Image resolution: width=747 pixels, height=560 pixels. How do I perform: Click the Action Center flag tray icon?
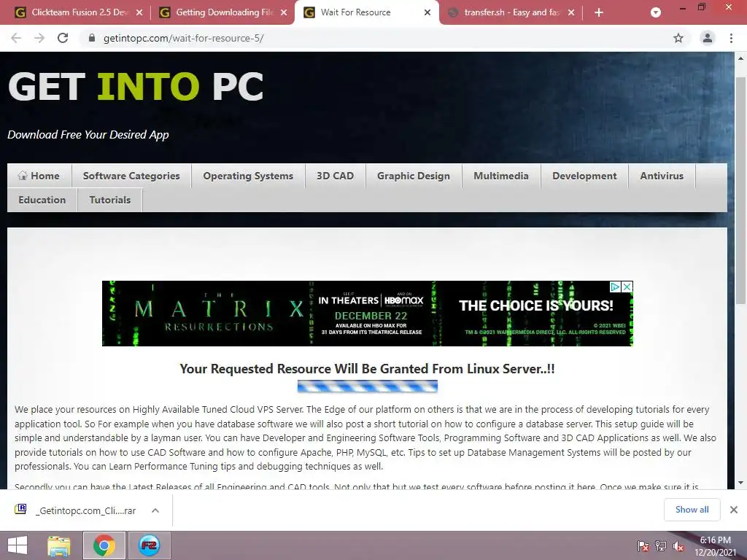[x=643, y=546]
